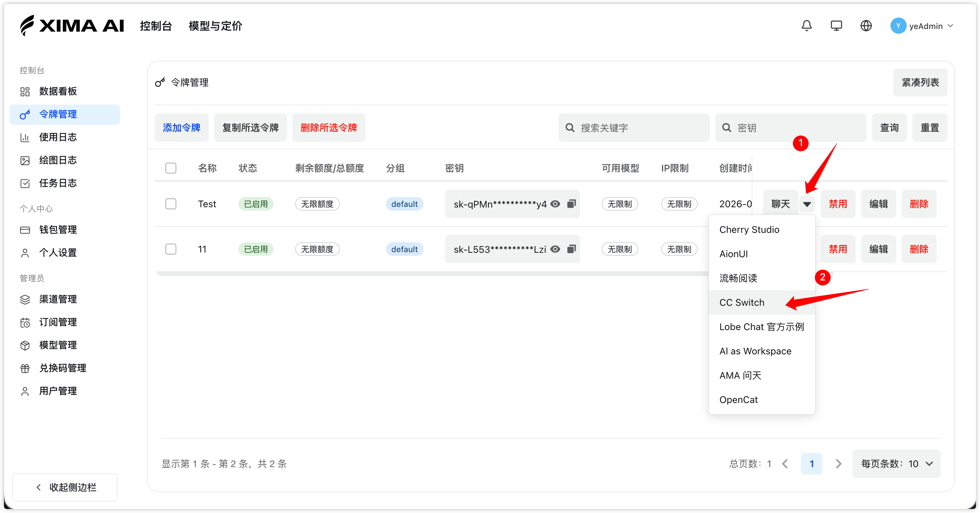Click the 搜索关键字 search magnifier icon
Image resolution: width=980 pixels, height=513 pixels.
569,128
